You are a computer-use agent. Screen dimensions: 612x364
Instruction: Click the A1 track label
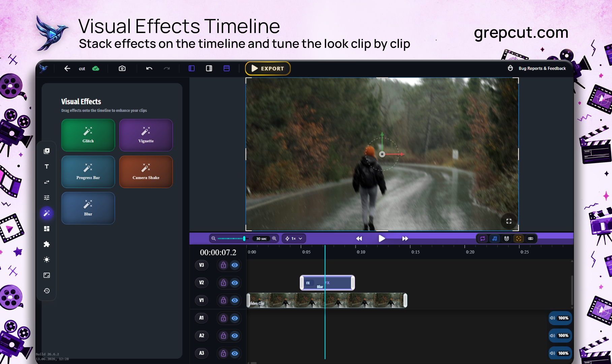click(202, 318)
